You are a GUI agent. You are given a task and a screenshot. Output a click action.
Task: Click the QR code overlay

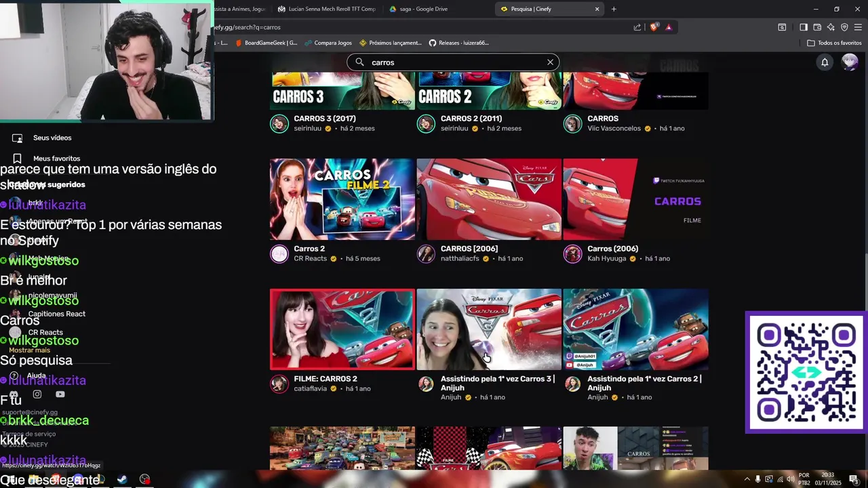[805, 372]
